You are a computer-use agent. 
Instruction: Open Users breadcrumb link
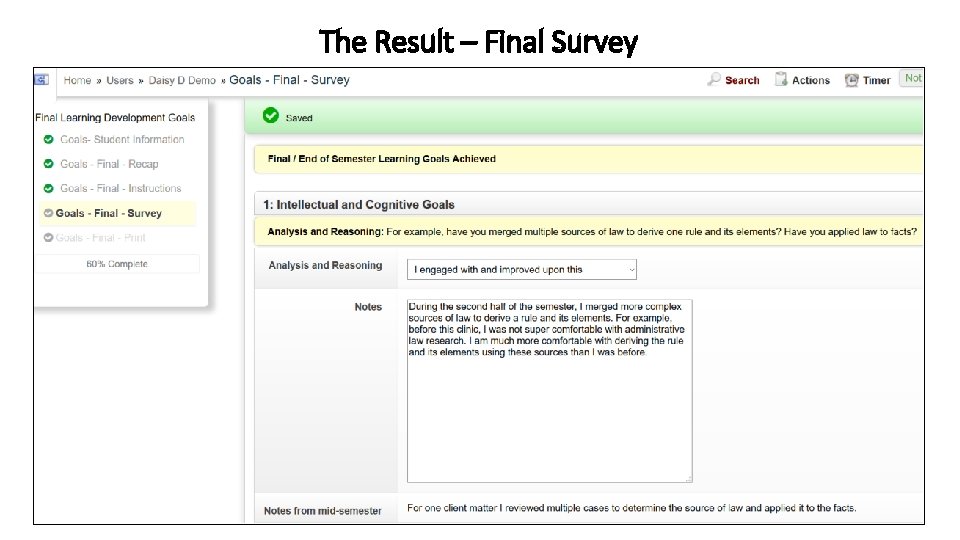[120, 80]
